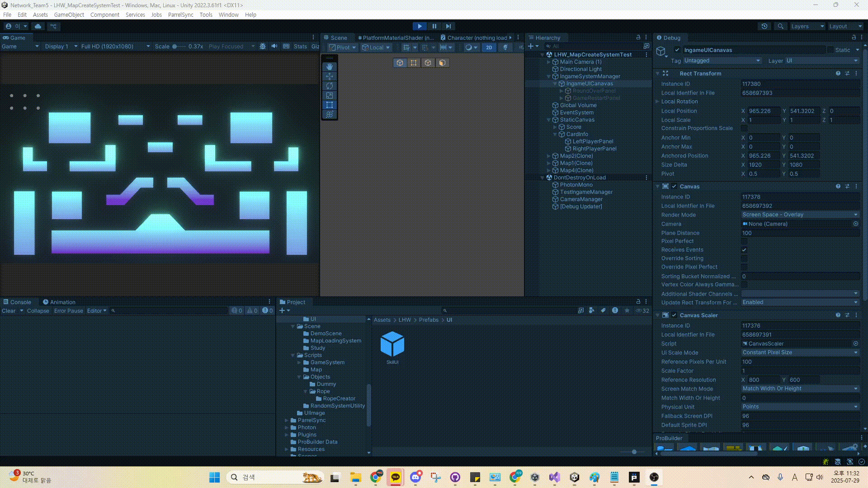The height and width of the screenshot is (488, 868).
Task: Open the GameObject menu
Action: coord(69,14)
